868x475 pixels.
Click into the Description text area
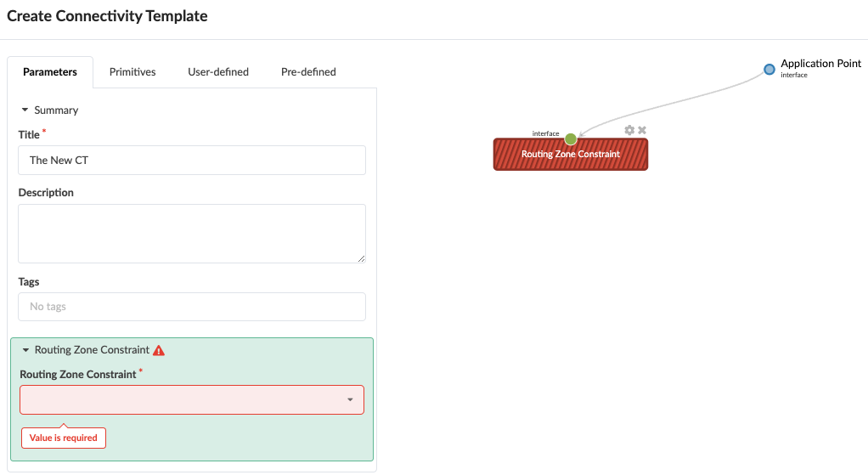(192, 233)
